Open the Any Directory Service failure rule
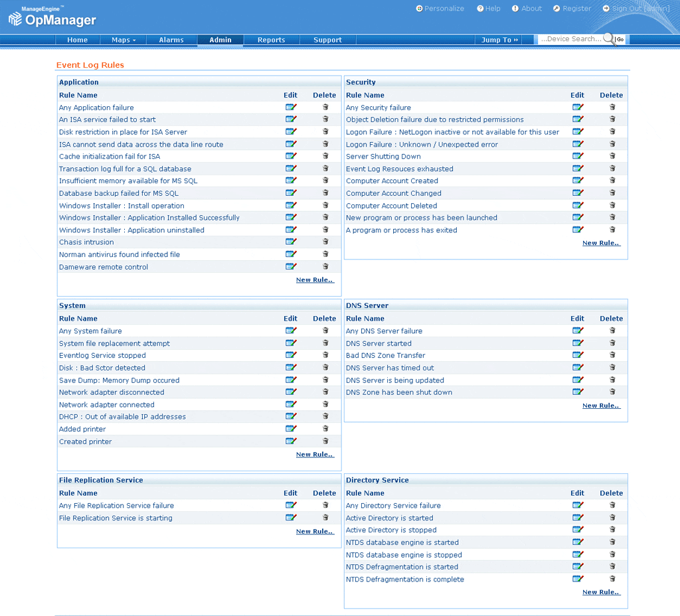The image size is (680, 616). [393, 505]
